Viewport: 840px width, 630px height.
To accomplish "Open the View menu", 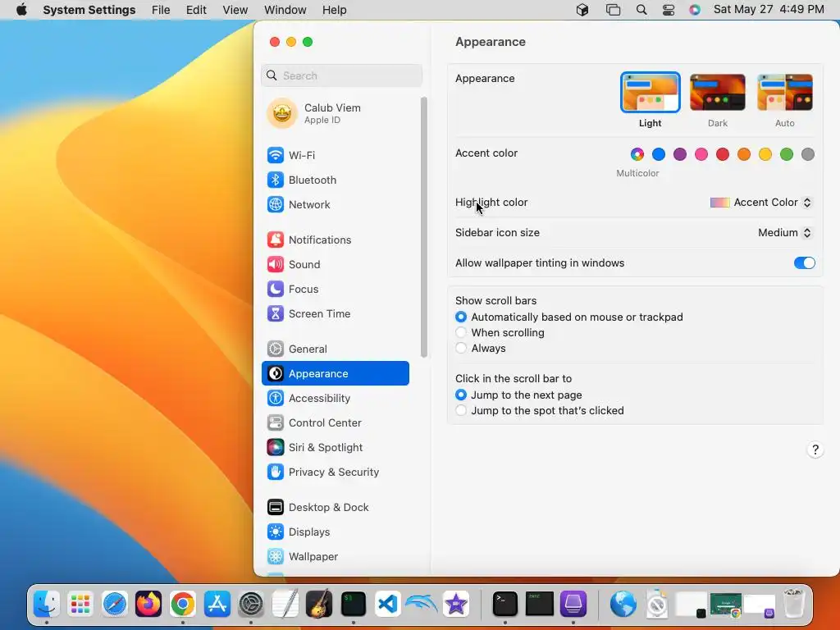I will click(235, 10).
